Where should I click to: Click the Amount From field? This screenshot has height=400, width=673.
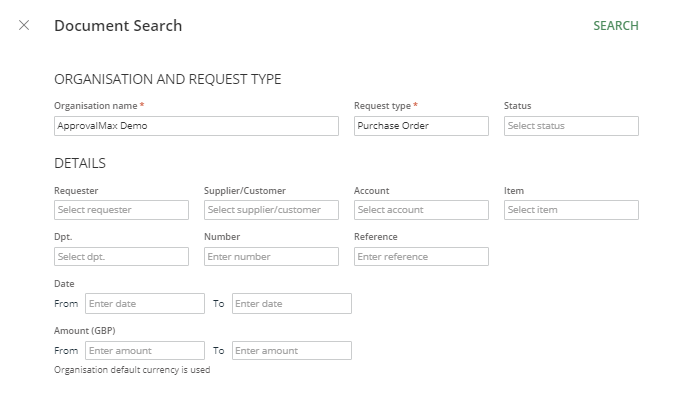click(144, 351)
